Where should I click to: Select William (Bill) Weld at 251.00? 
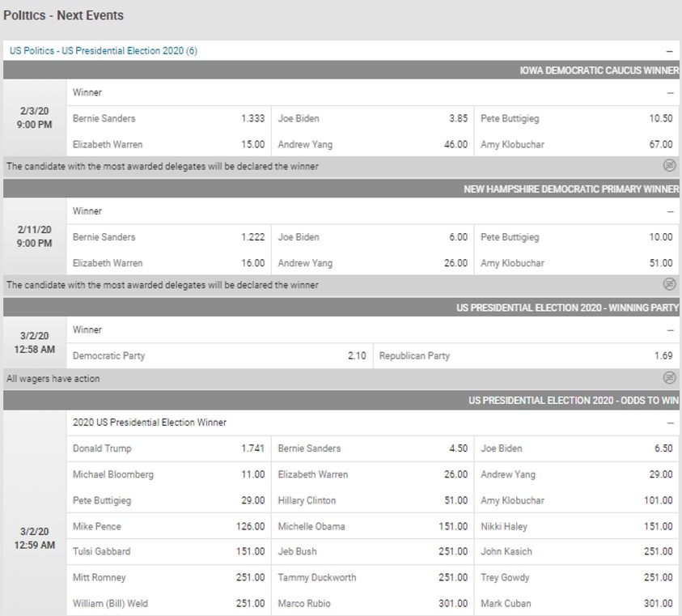169,603
